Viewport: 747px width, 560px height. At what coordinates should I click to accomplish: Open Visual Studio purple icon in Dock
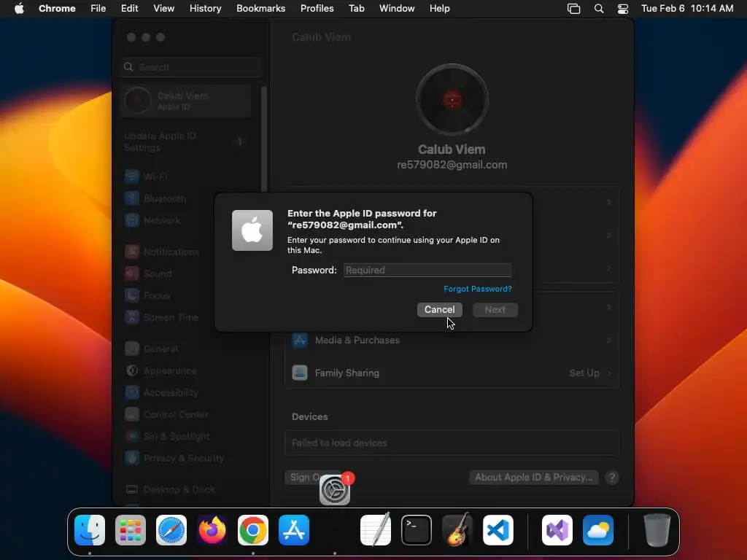[x=557, y=530]
